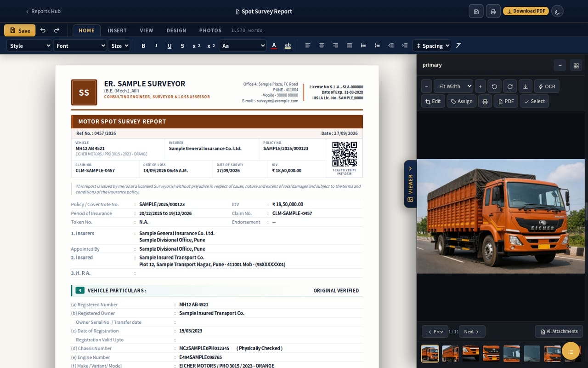Toggle underline formatting

[170, 46]
